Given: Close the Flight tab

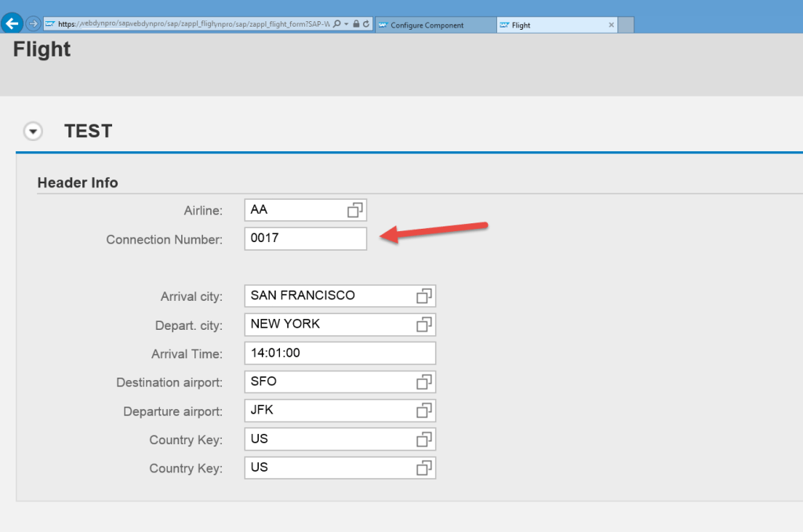Looking at the screenshot, I should [x=611, y=24].
